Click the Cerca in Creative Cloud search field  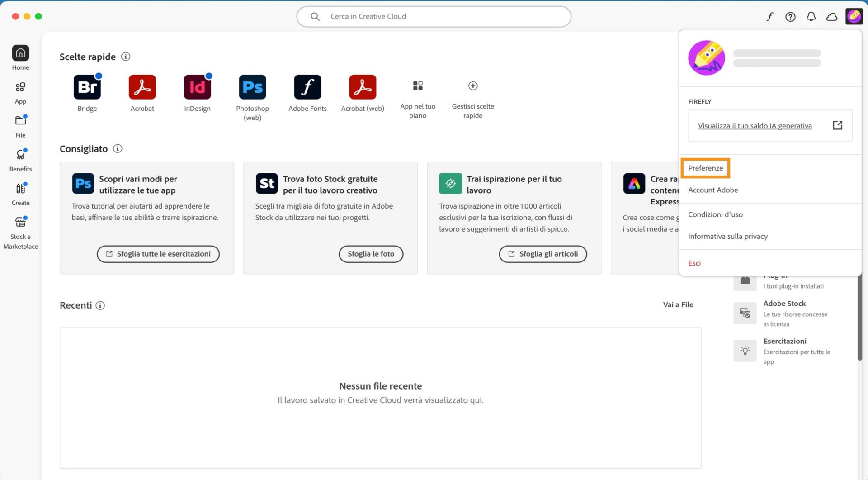click(x=434, y=16)
